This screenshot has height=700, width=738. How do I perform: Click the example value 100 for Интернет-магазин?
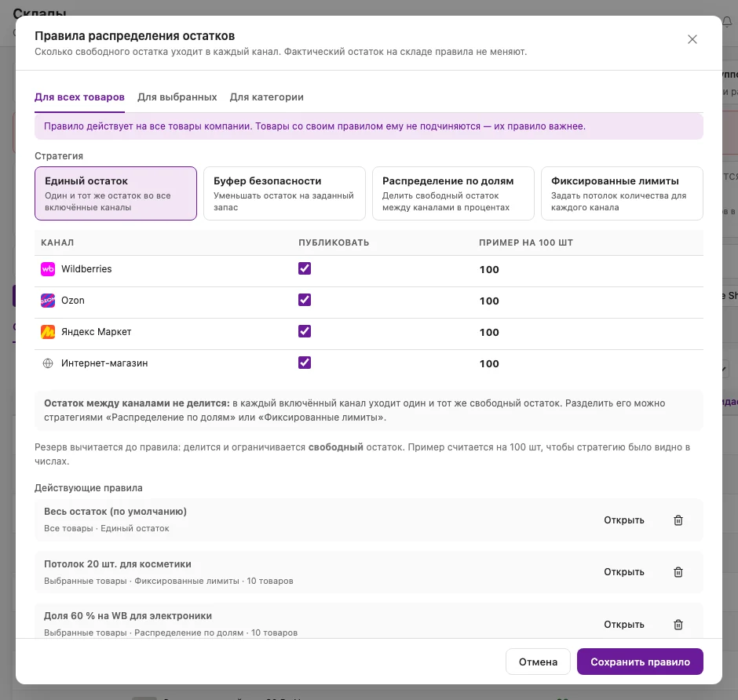tap(489, 363)
